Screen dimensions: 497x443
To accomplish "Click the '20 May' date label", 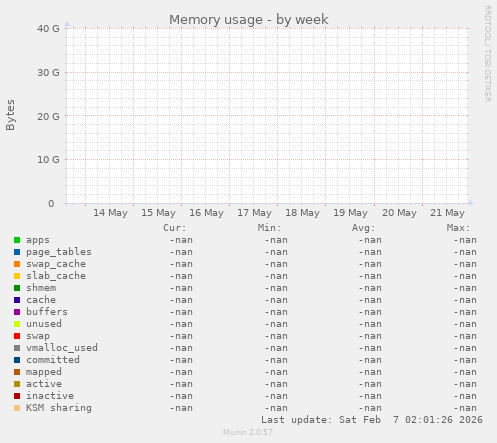I will [x=399, y=213].
